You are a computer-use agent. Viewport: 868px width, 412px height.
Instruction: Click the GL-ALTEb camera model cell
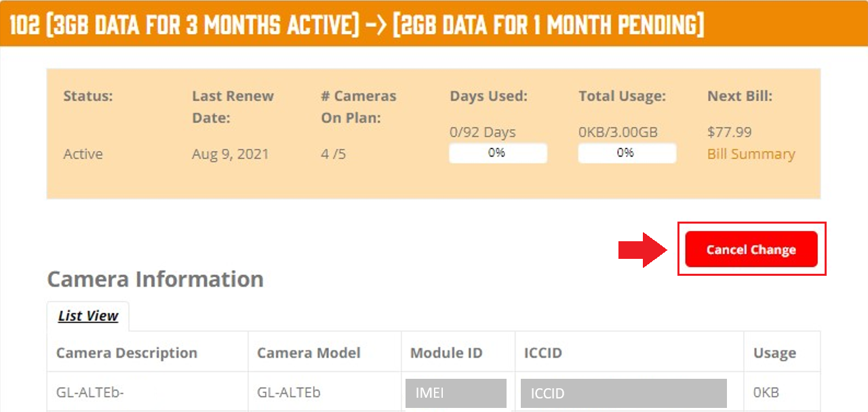pos(325,392)
